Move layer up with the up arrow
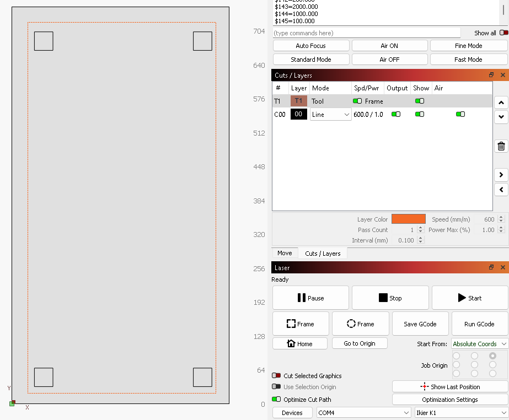This screenshot has height=420, width=509. [501, 103]
